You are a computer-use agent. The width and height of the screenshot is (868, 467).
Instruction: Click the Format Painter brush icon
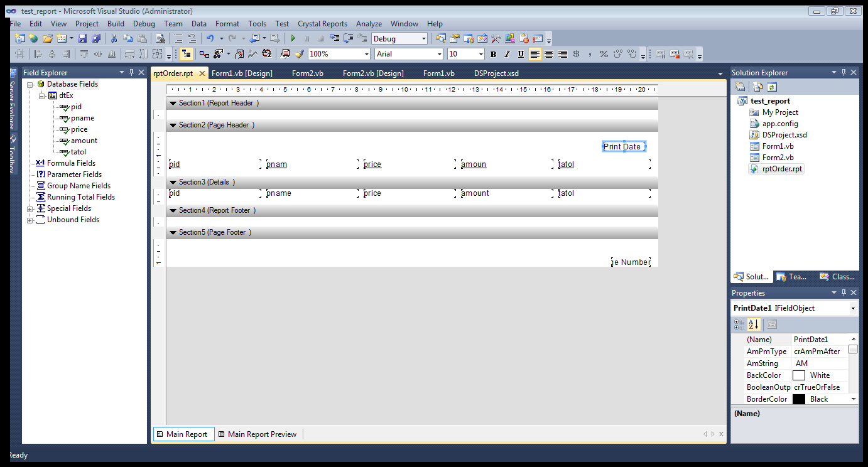[x=299, y=54]
